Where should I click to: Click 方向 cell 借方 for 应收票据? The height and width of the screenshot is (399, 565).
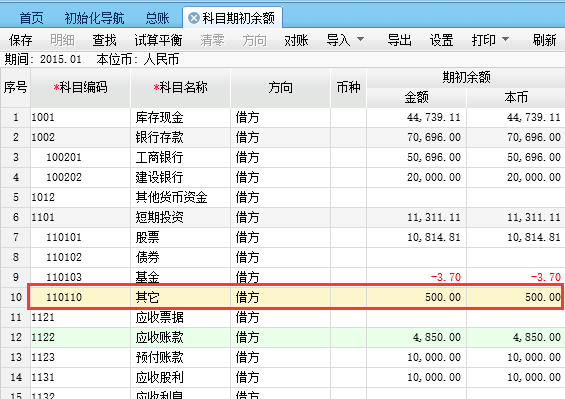[x=280, y=318]
